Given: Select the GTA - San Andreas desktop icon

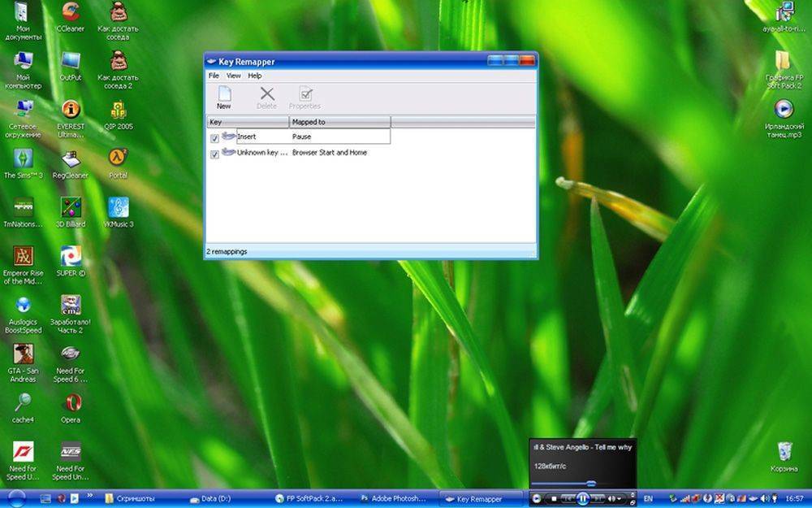Looking at the screenshot, I should point(23,354).
